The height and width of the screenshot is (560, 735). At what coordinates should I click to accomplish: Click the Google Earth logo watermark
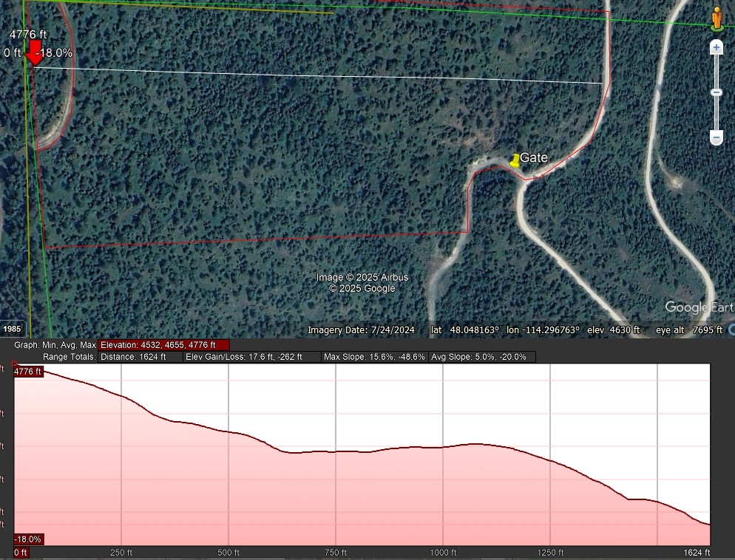(x=699, y=307)
